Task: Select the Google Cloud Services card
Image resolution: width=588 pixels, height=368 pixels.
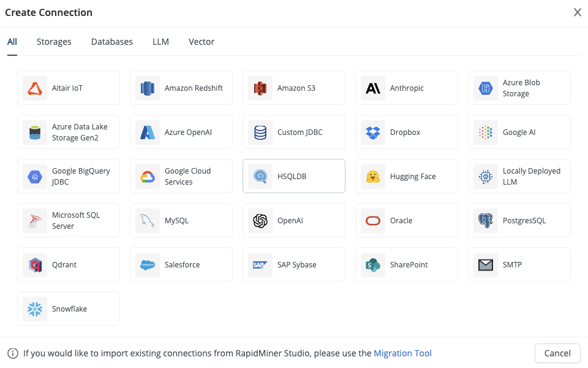Action: tap(181, 177)
